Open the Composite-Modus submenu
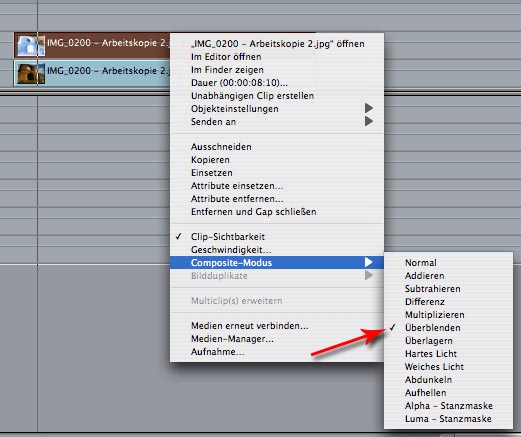The width and height of the screenshot is (521, 437). tap(277, 263)
